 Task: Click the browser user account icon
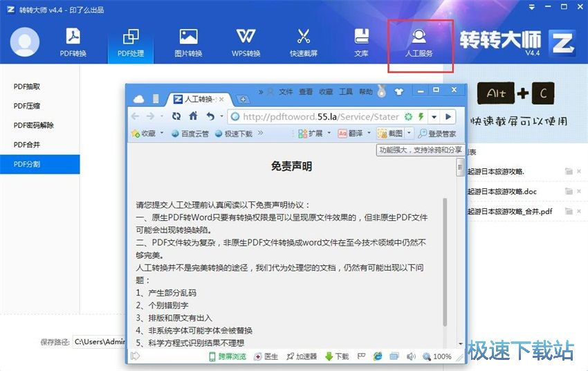(270, 91)
